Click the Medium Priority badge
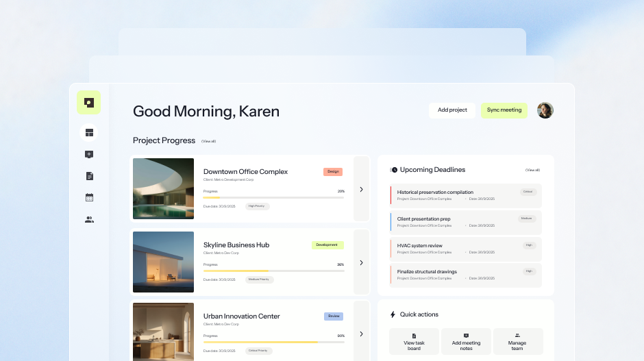 click(x=259, y=279)
